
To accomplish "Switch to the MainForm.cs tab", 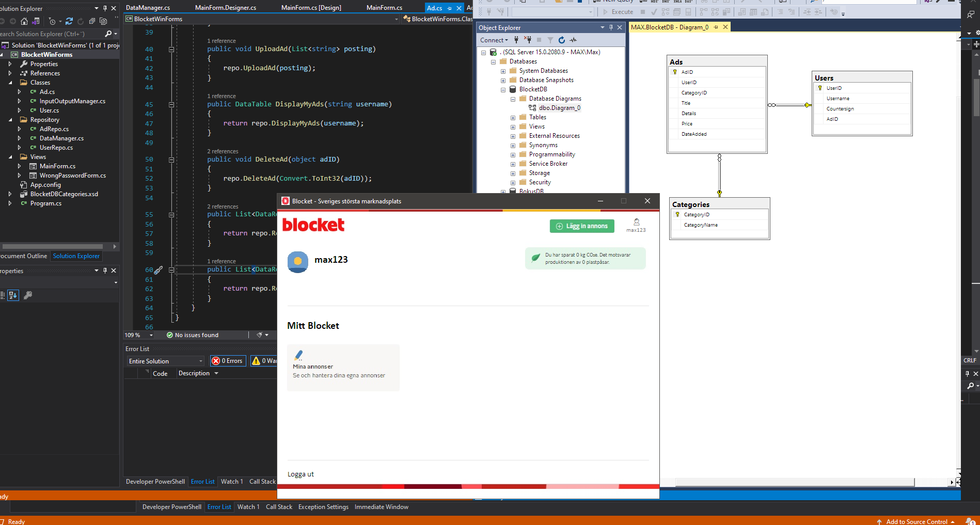I will 384,8.
